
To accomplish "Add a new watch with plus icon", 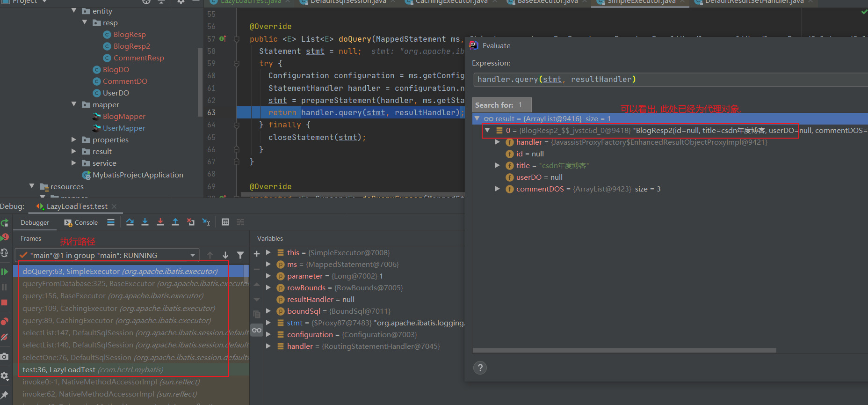I will pos(257,254).
